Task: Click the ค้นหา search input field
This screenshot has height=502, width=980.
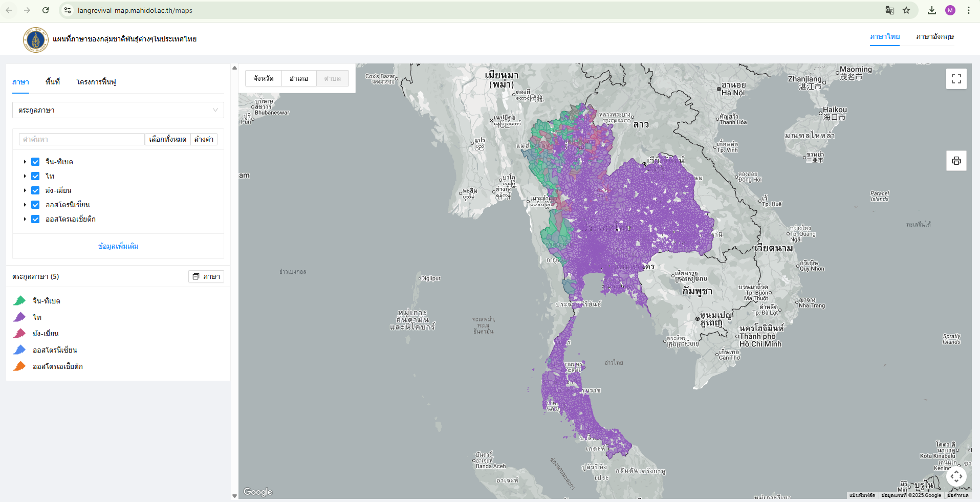Action: (82, 139)
